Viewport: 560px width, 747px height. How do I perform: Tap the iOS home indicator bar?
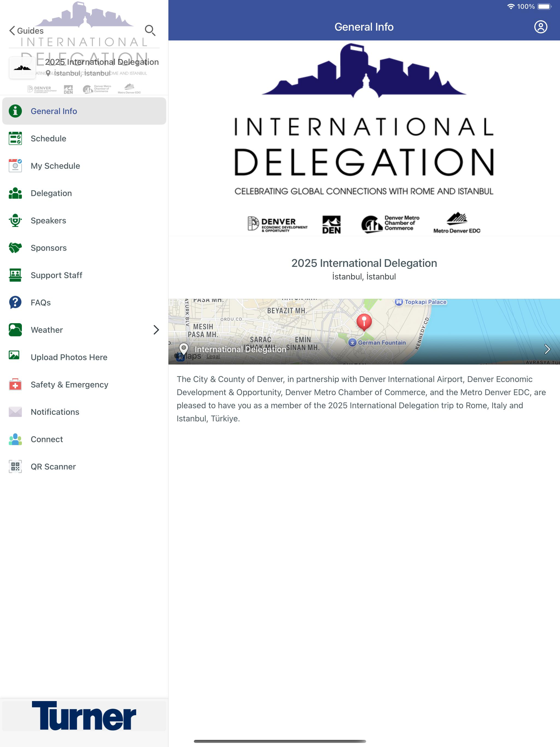[x=280, y=741]
